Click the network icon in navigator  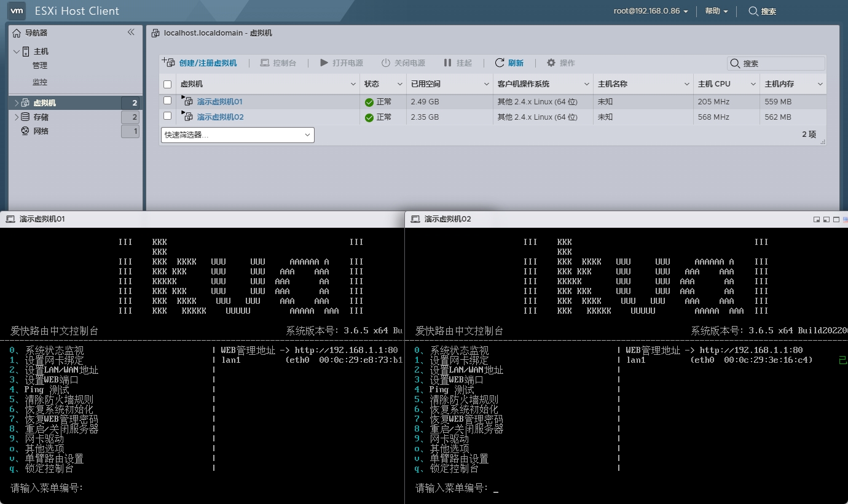coord(25,131)
